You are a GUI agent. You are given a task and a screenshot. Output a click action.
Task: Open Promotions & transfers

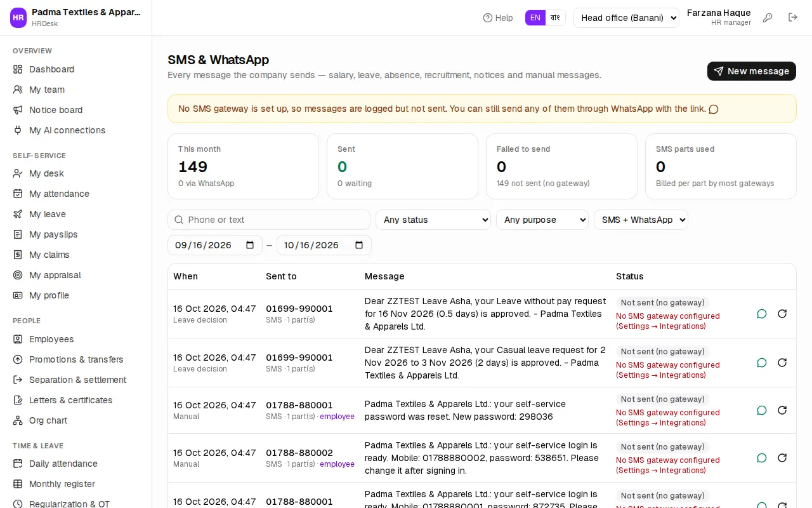click(x=76, y=359)
